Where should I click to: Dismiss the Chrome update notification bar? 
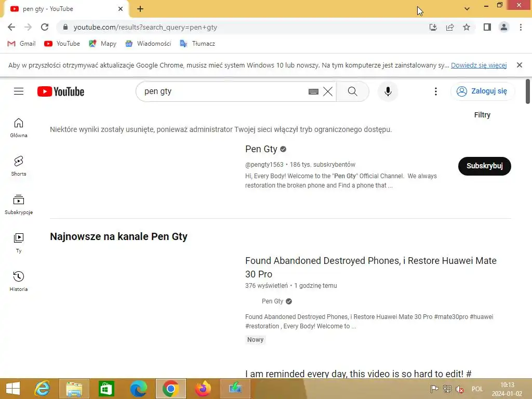tap(520, 65)
